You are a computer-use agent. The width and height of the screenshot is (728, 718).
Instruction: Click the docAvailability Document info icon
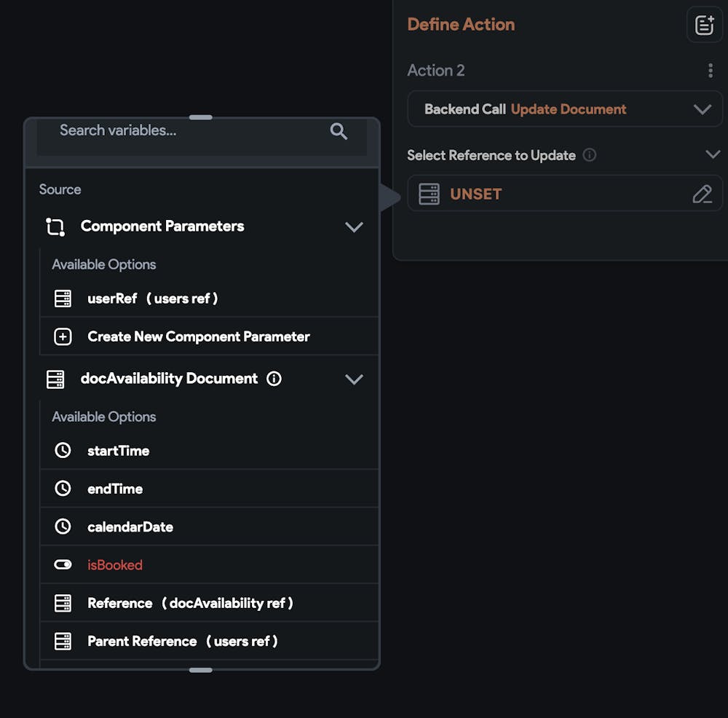click(x=274, y=379)
